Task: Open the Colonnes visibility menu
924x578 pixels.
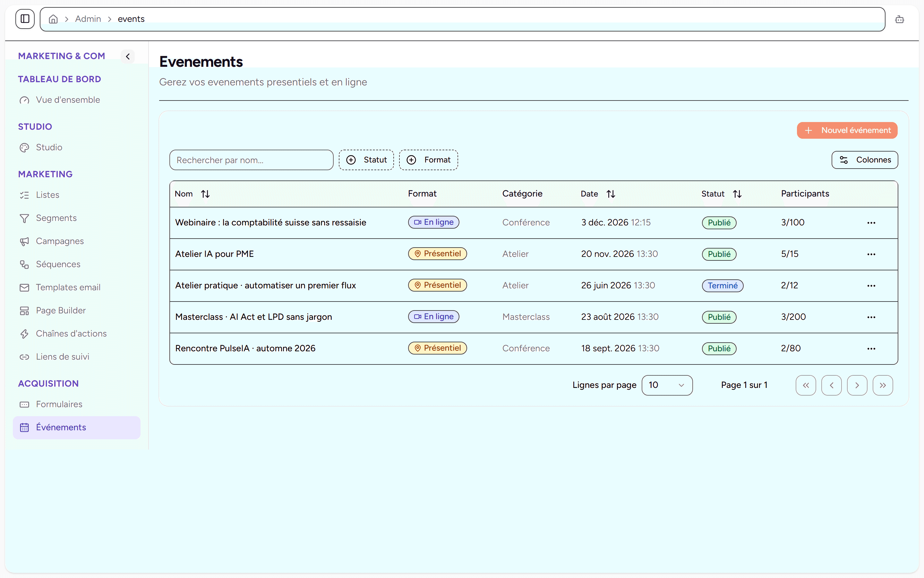Action: (864, 160)
